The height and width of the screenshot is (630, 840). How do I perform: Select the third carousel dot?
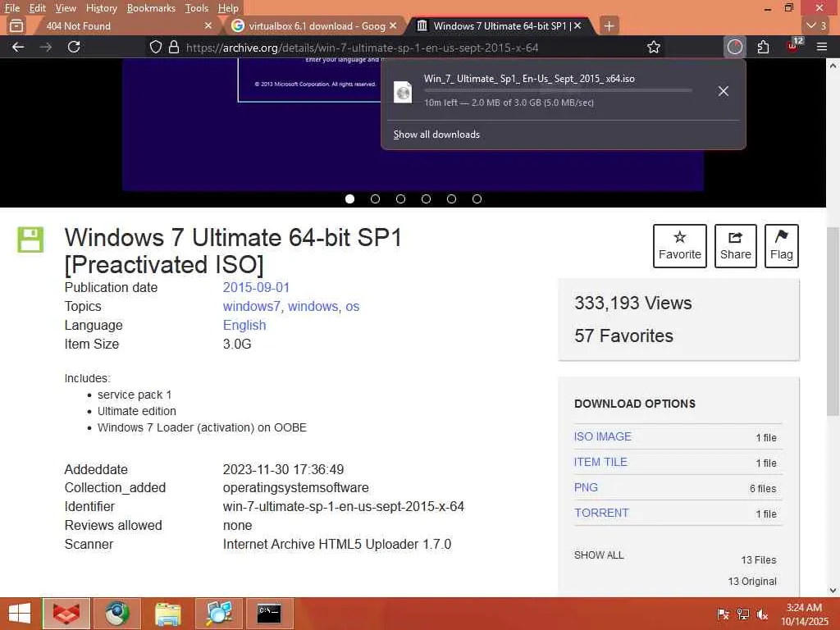[x=400, y=199]
